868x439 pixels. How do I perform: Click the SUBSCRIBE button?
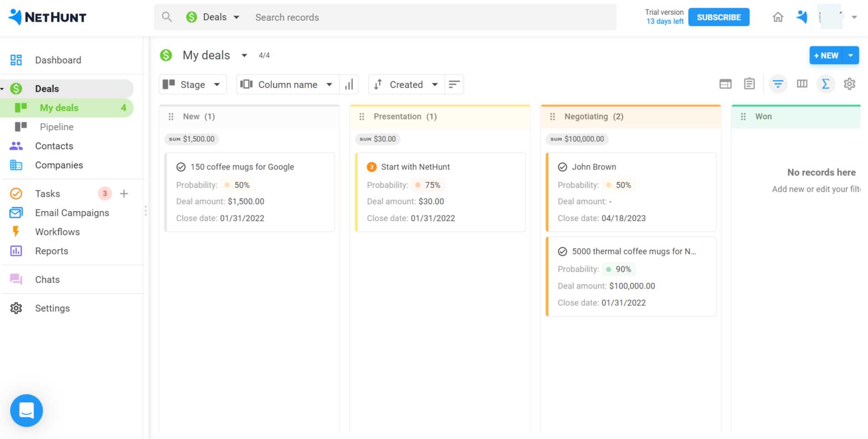719,17
